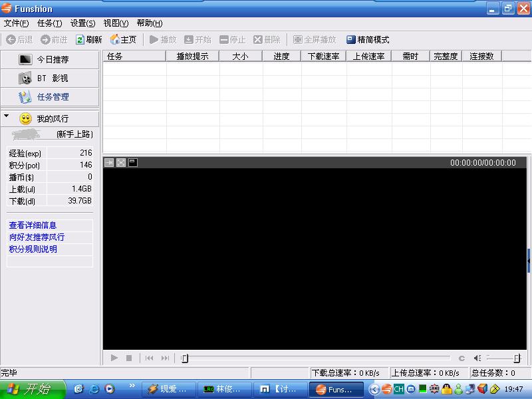Click the player window mode icon
The height and width of the screenshot is (399, 532).
coord(132,162)
